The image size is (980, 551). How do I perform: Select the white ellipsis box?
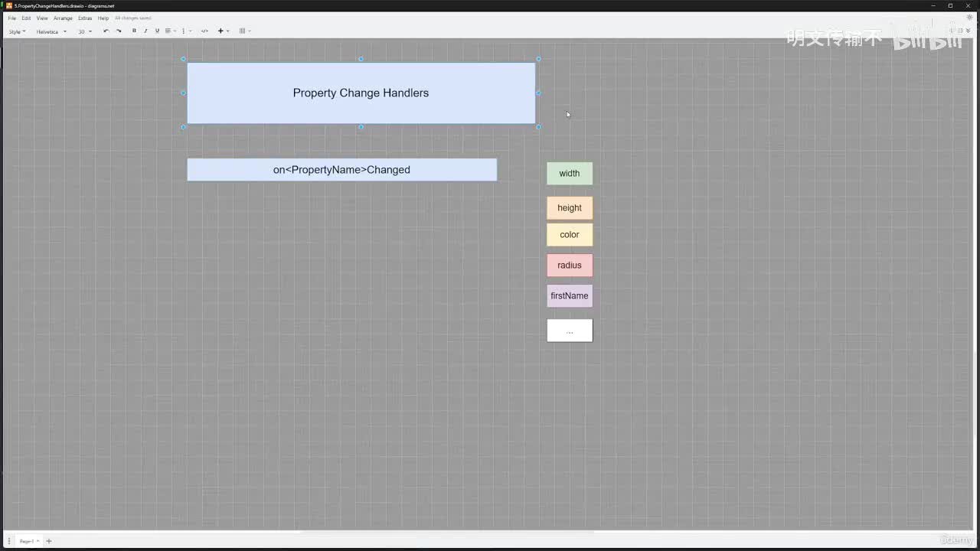click(x=570, y=331)
